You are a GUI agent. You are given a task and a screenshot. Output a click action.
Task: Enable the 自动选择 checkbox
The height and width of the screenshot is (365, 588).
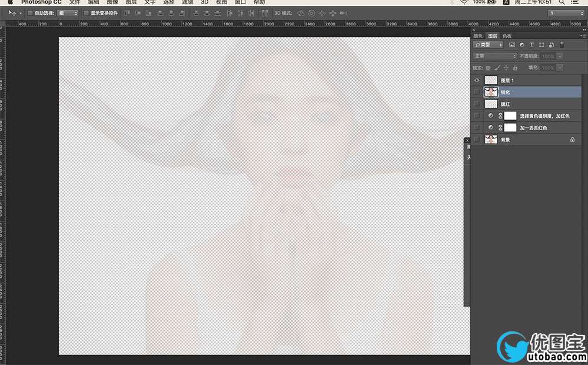coord(31,13)
